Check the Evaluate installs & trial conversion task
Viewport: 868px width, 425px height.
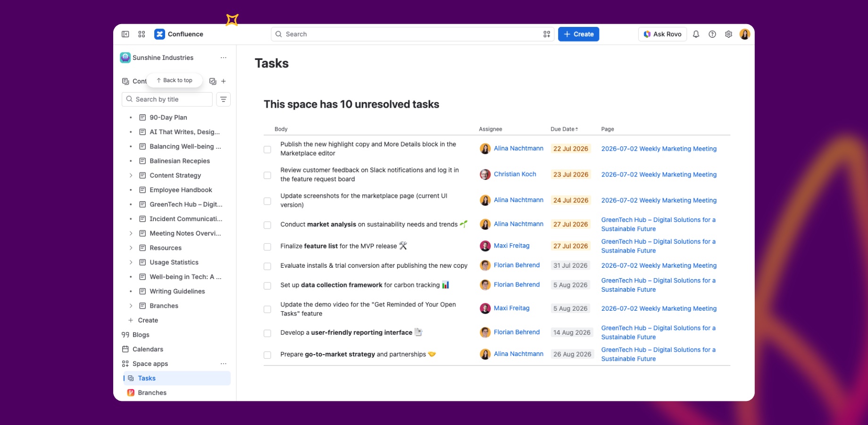(267, 266)
